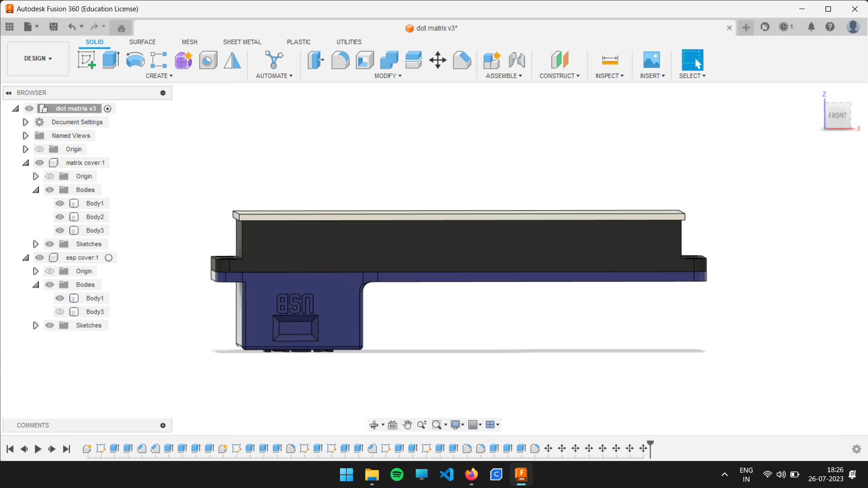Open the MODIFY dropdown menu
868x488 pixels.
tap(387, 75)
